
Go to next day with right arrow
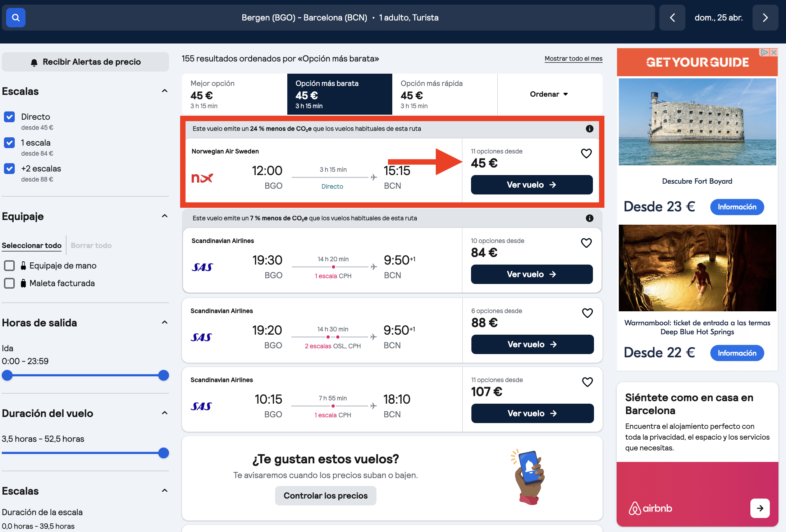(x=765, y=18)
